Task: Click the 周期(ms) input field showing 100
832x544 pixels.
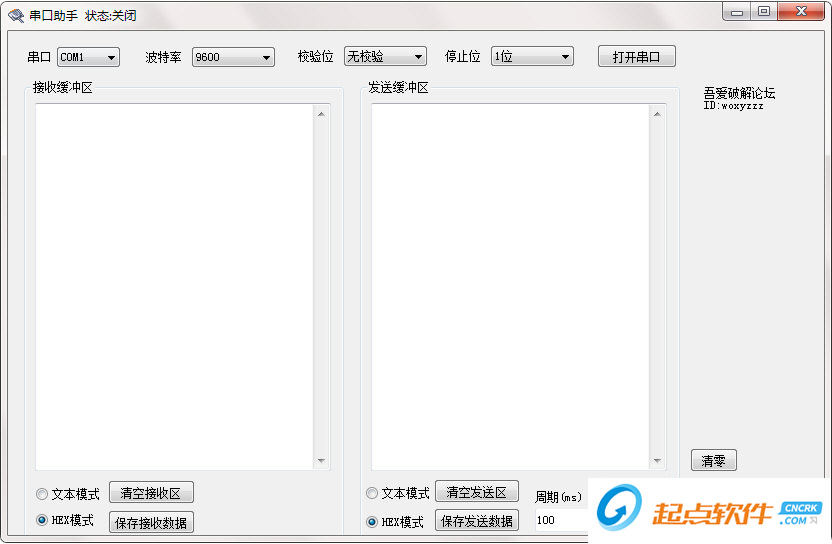Action: (561, 520)
